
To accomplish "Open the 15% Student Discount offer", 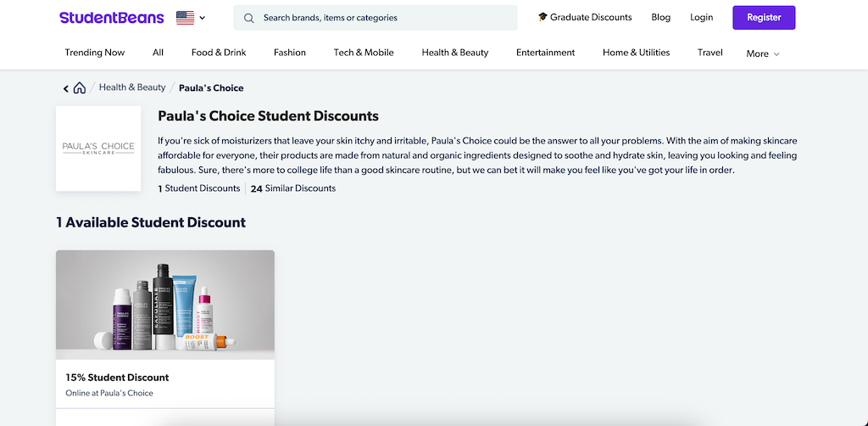I will (117, 378).
